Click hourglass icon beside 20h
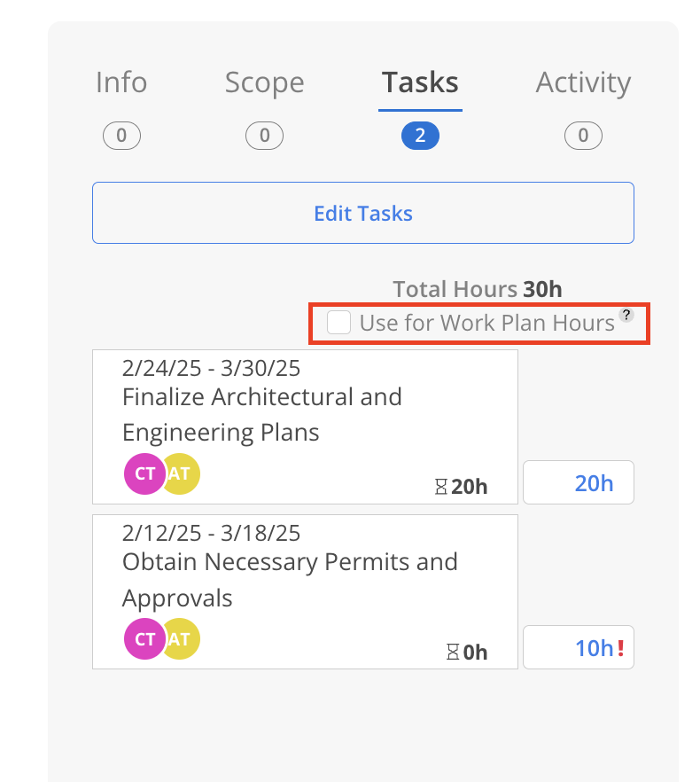Screen dimensions: 700x782 (x=440, y=487)
